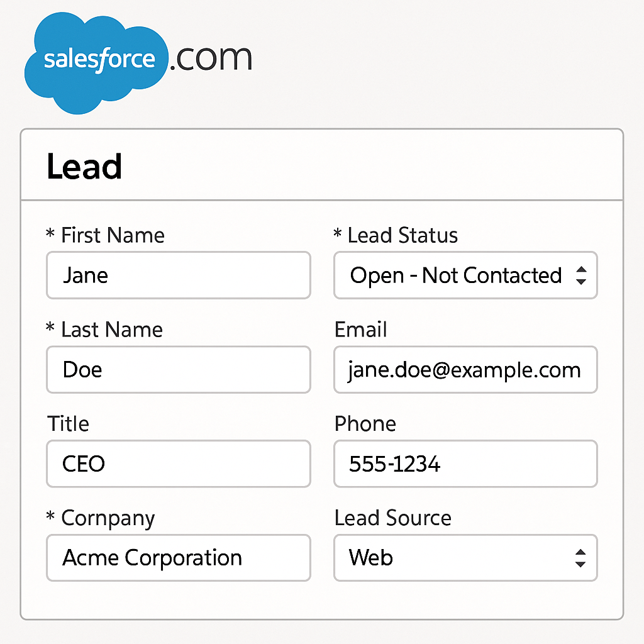Expand the dropdown showing Web

(x=456, y=558)
